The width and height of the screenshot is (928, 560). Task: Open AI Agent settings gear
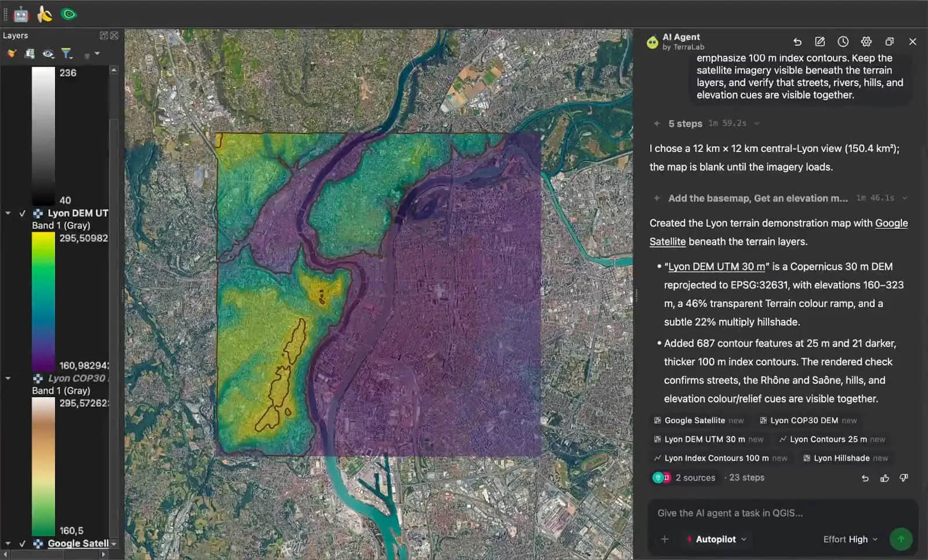[866, 42]
